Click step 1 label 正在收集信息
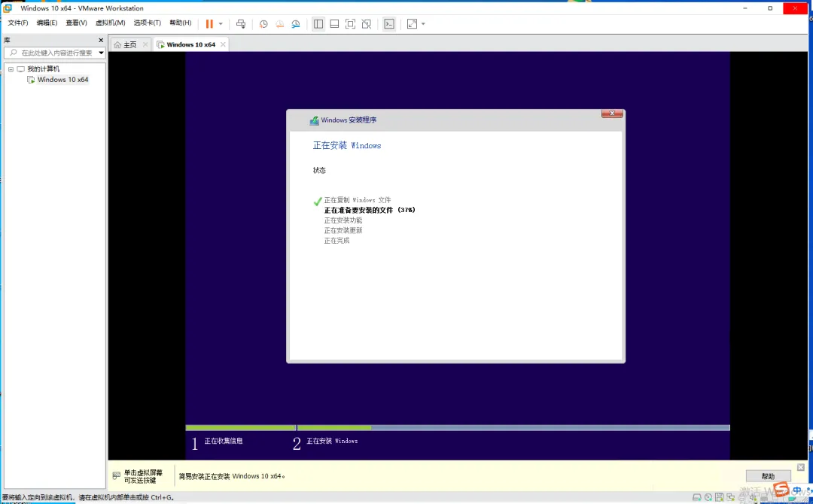This screenshot has height=504, width=813. (224, 442)
